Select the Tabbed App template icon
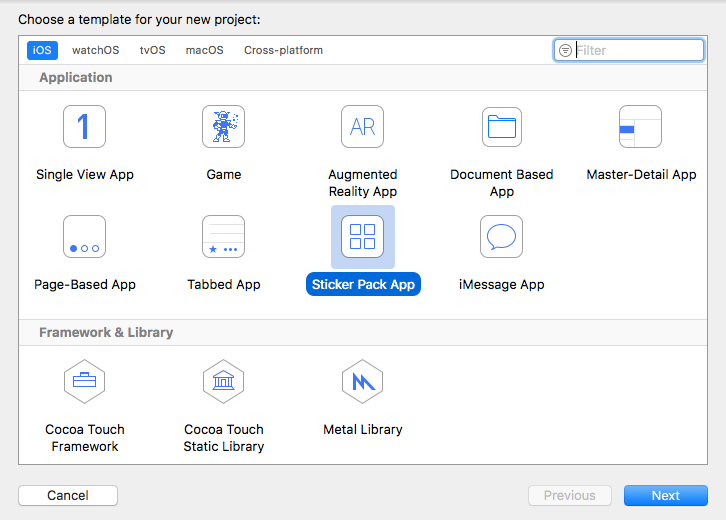The image size is (726, 520). tap(224, 237)
